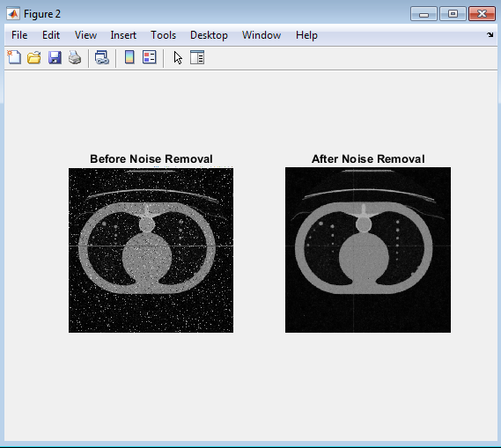This screenshot has height=448, width=501.
Task: Click the Link Plot icon
Action: [102, 57]
